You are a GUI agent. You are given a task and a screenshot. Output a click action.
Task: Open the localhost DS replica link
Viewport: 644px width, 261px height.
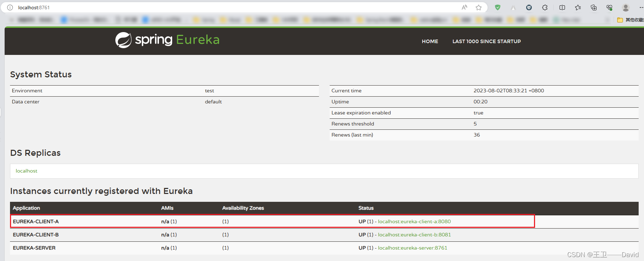pos(26,171)
